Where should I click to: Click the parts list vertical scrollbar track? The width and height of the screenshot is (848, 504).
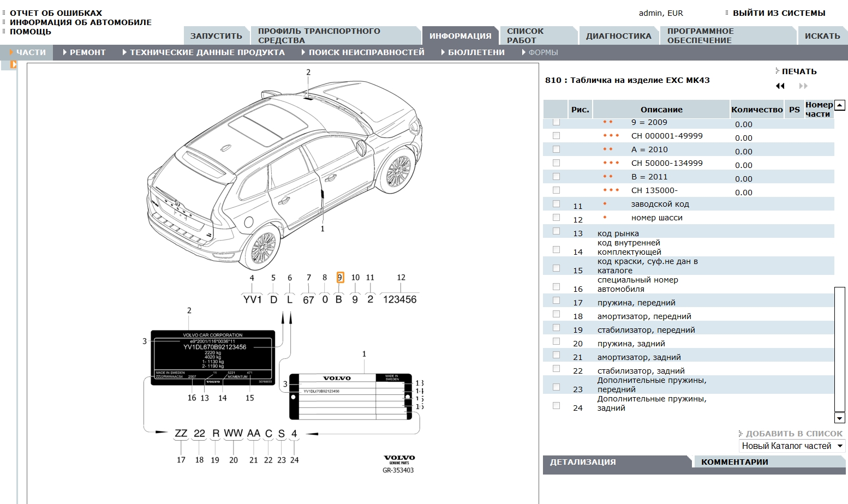(840, 349)
